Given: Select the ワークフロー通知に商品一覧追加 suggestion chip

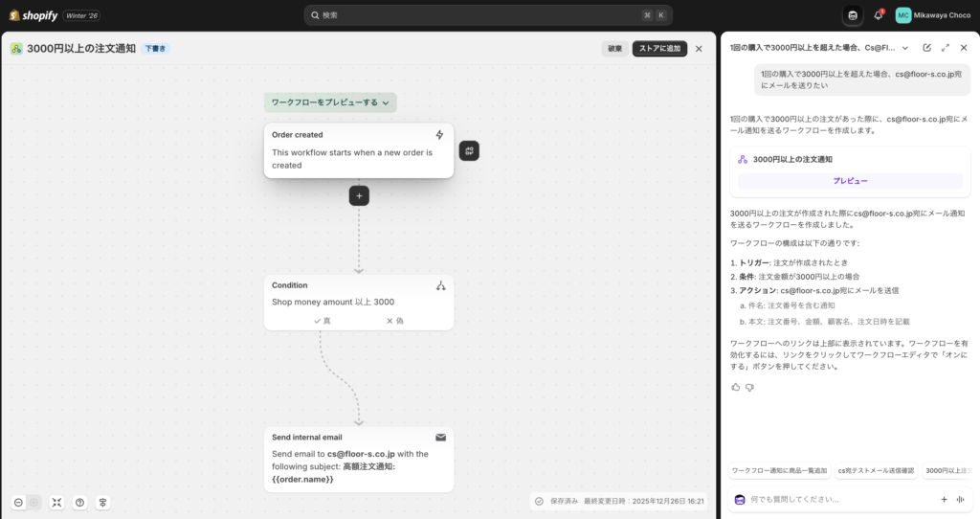Looking at the screenshot, I should point(777,471).
